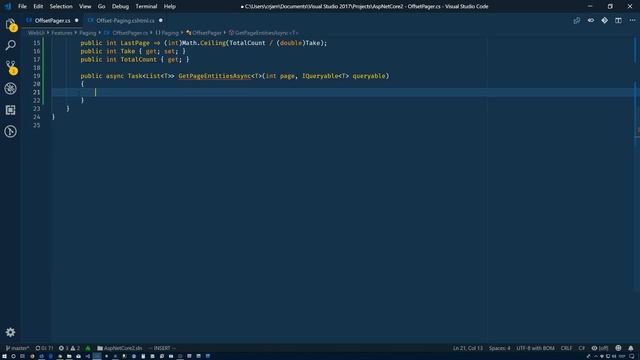The image size is (640, 360).
Task: Click the -- INSERT -- Vim mode indicator
Action: [162, 348]
